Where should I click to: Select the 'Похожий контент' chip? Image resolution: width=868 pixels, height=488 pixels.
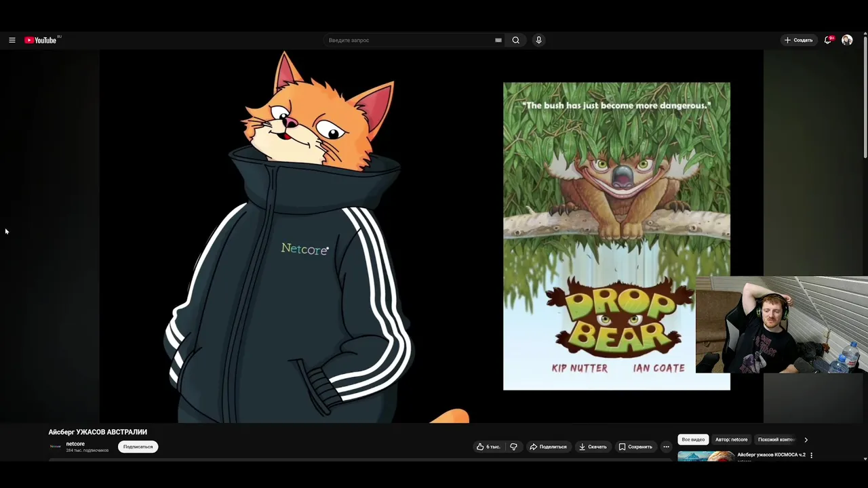click(776, 439)
